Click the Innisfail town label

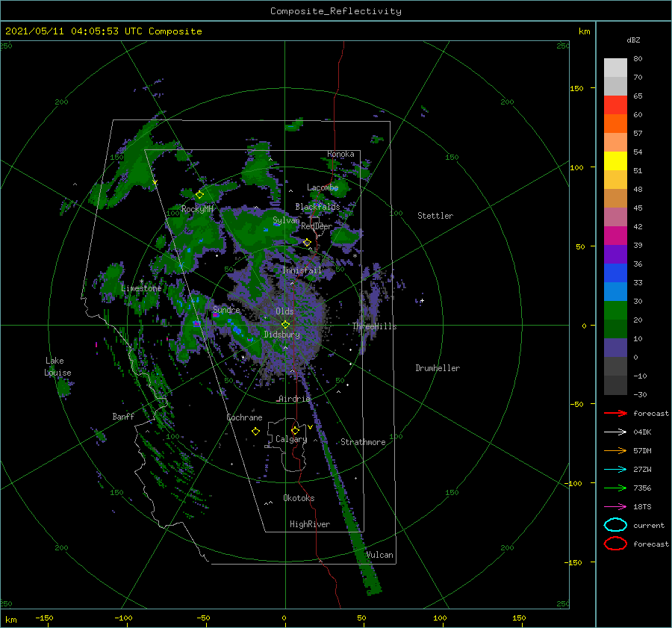point(302,270)
